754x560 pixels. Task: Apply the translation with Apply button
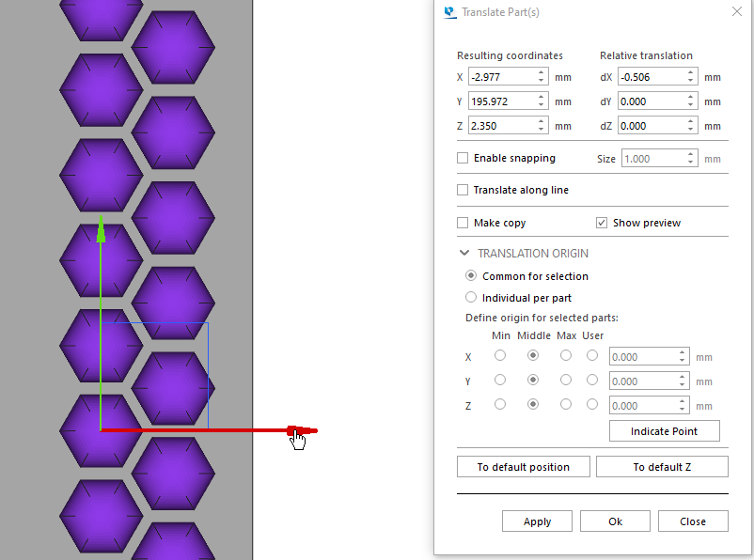coord(537,521)
